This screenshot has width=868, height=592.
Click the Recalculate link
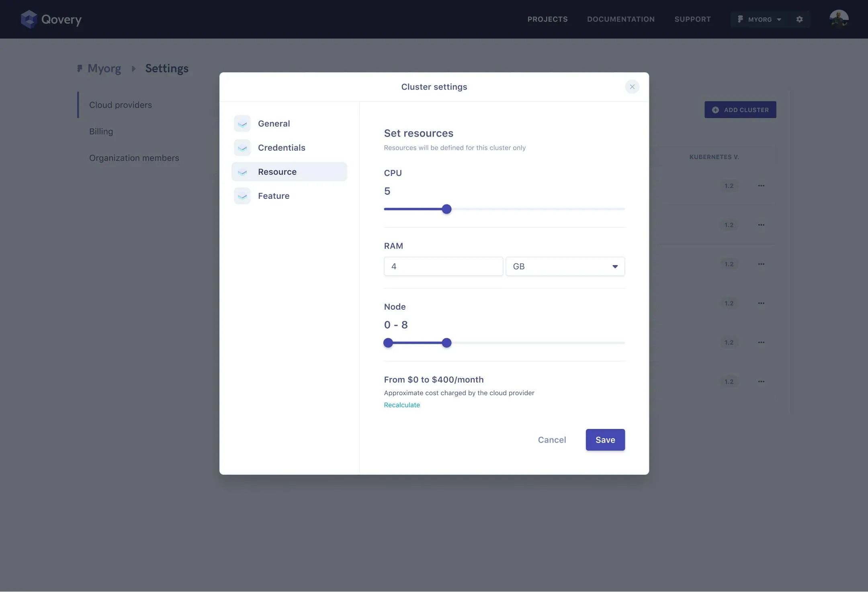pyautogui.click(x=401, y=405)
